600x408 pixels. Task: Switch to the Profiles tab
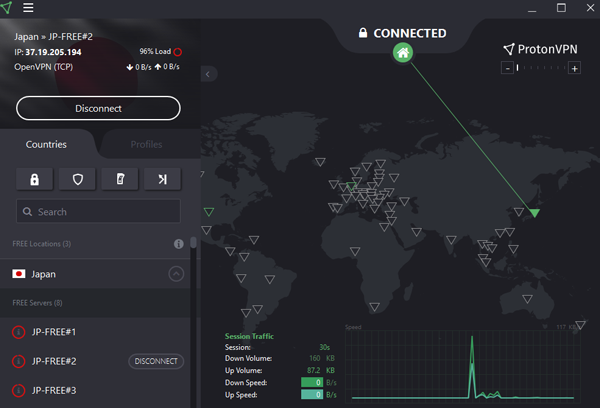146,144
